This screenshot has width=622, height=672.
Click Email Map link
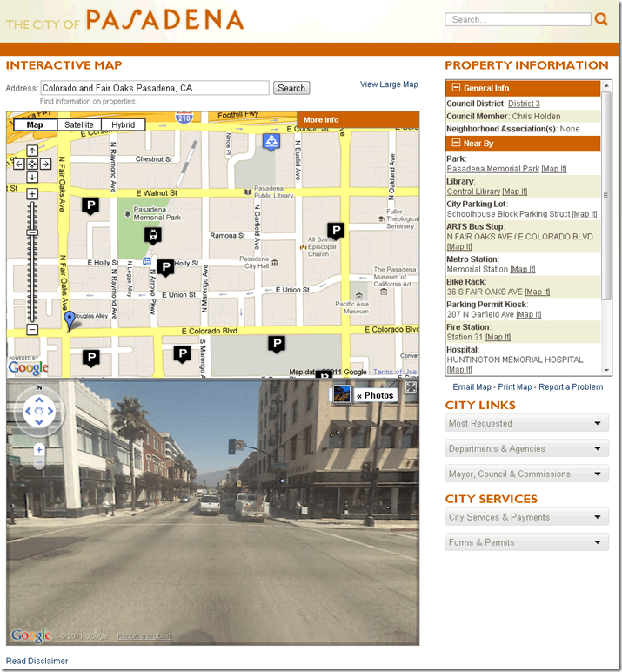472,387
